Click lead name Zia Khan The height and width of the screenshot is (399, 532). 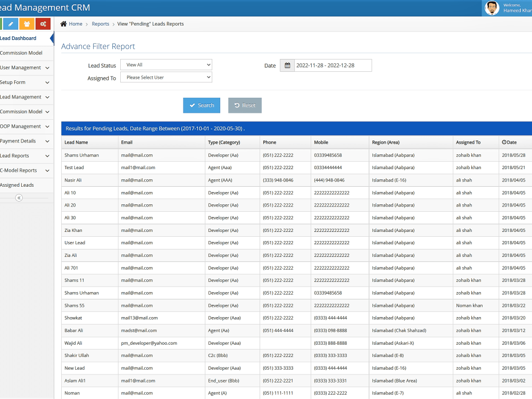(x=73, y=230)
